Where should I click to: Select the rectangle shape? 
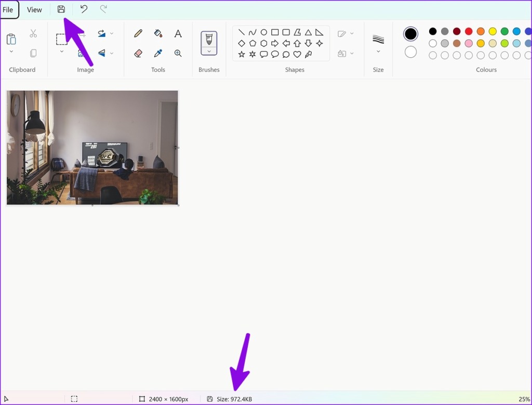(275, 32)
